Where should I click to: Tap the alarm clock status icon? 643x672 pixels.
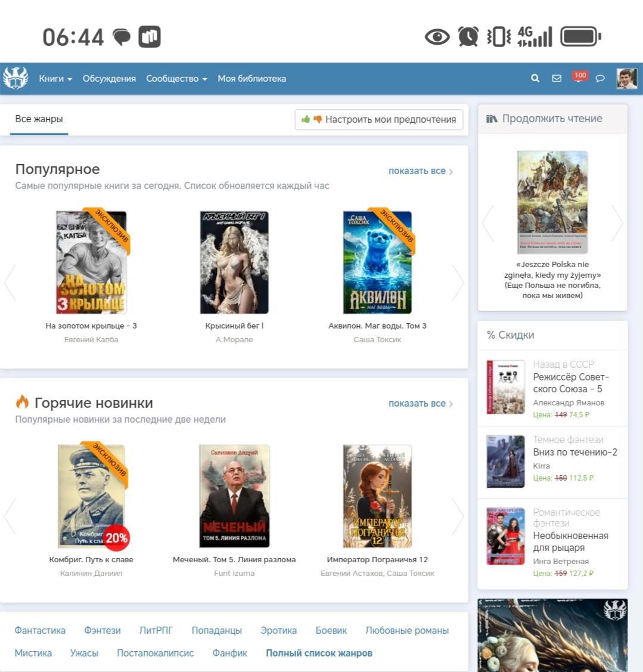(x=468, y=36)
